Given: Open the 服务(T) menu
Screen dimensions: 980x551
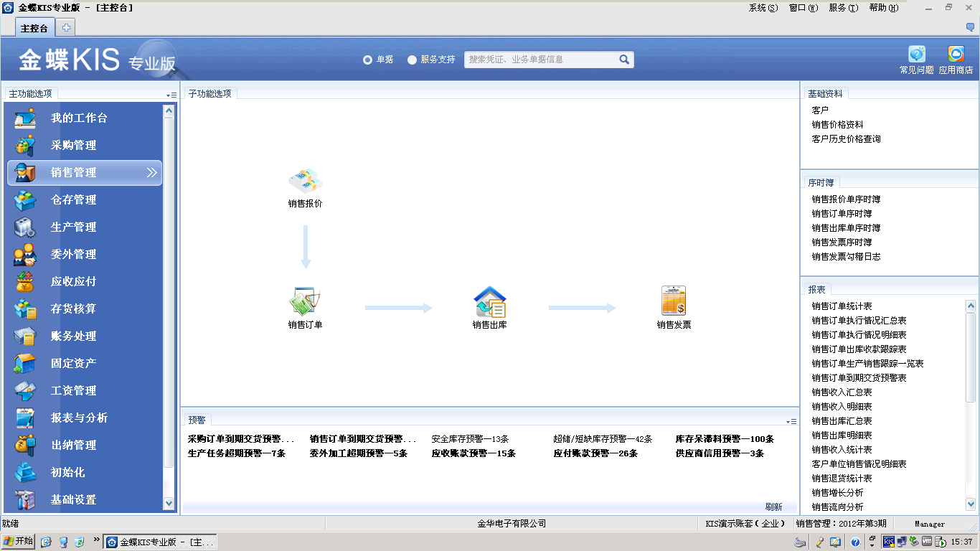Looking at the screenshot, I should (843, 8).
